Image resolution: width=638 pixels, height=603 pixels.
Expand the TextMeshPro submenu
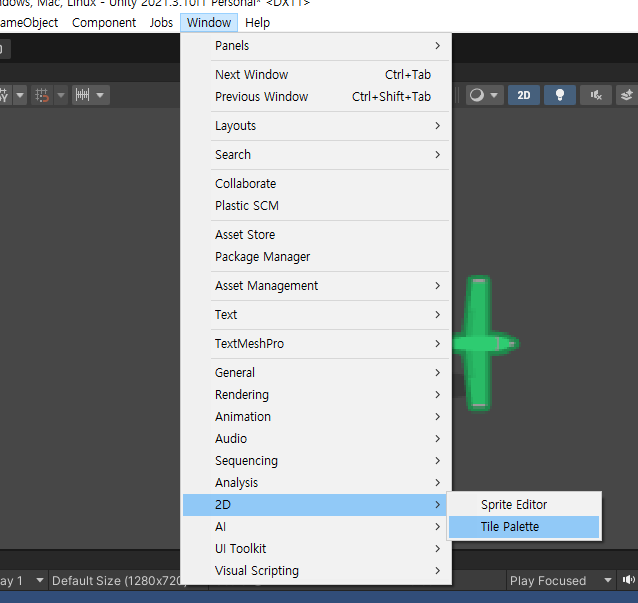(317, 344)
